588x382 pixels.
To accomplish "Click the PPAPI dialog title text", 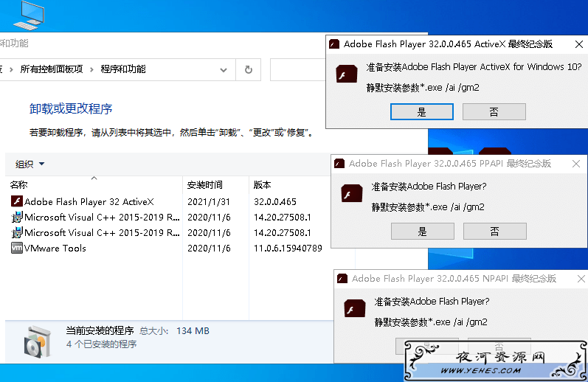I will 450,164.
